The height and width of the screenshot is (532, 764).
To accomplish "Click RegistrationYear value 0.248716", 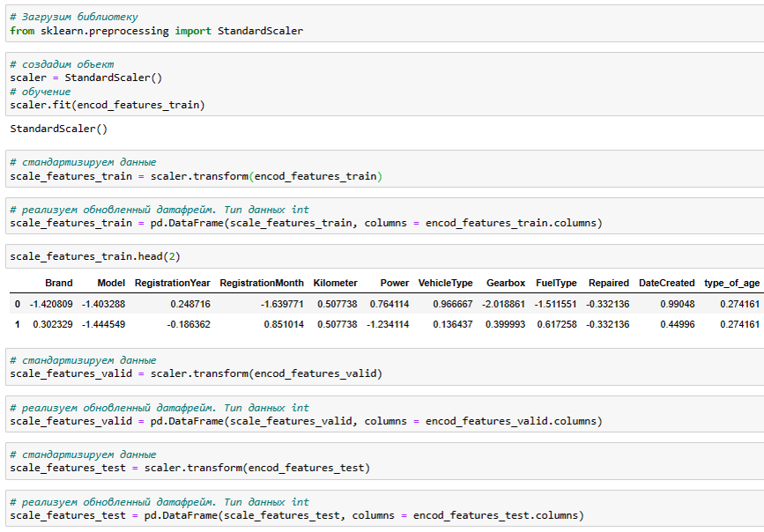I will (190, 304).
